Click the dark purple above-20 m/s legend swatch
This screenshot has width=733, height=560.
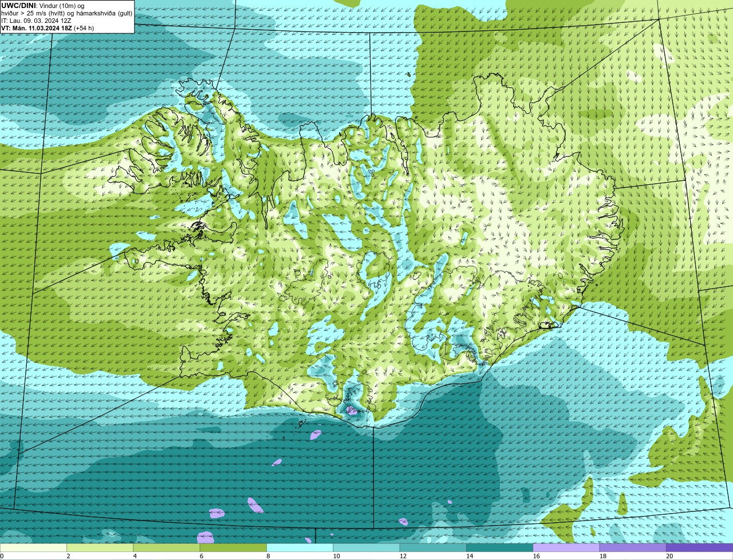point(700,548)
